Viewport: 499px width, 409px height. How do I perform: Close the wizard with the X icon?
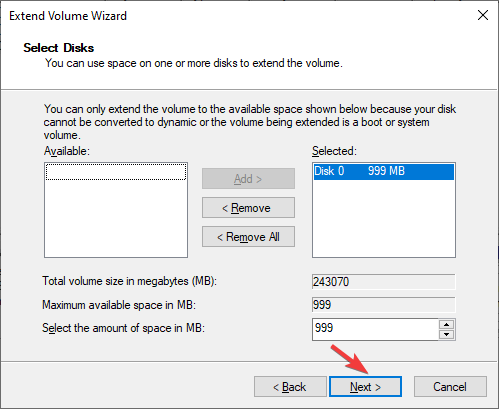[x=483, y=15]
